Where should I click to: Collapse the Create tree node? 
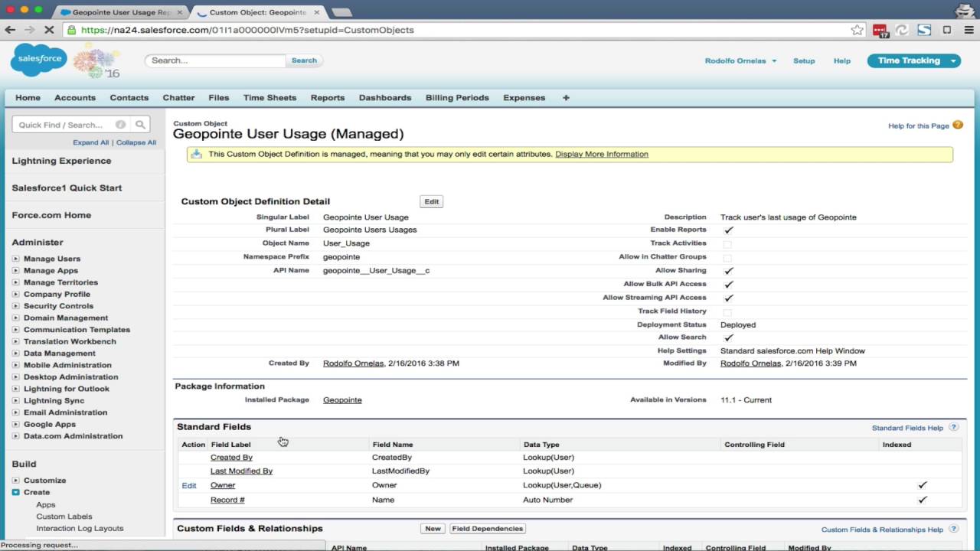click(x=15, y=493)
